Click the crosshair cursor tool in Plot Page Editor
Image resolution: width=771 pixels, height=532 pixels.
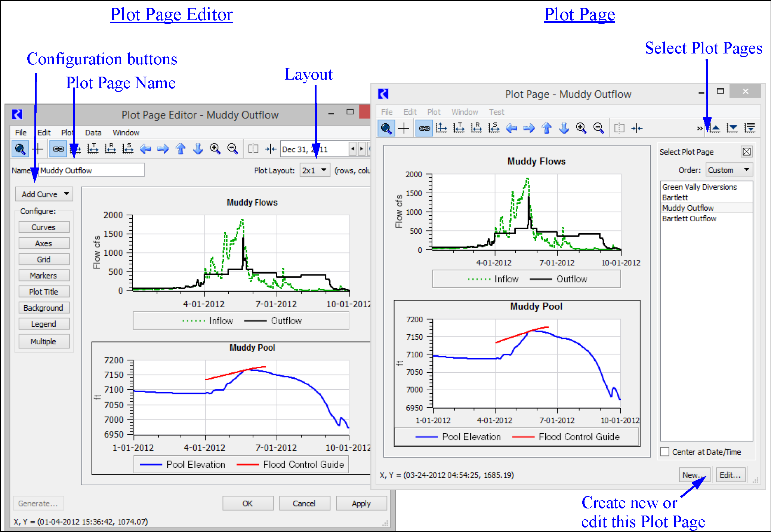38,149
